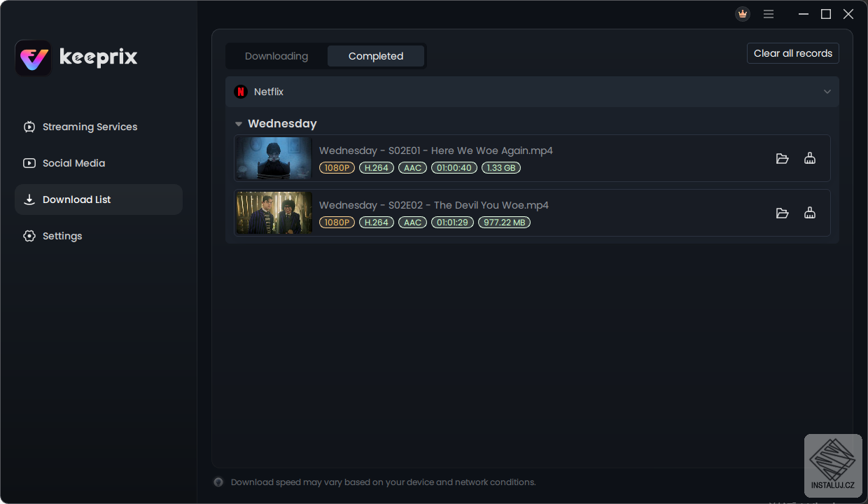Click the AAC badge on S02E01
Screen dimensions: 868x504
(413, 168)
